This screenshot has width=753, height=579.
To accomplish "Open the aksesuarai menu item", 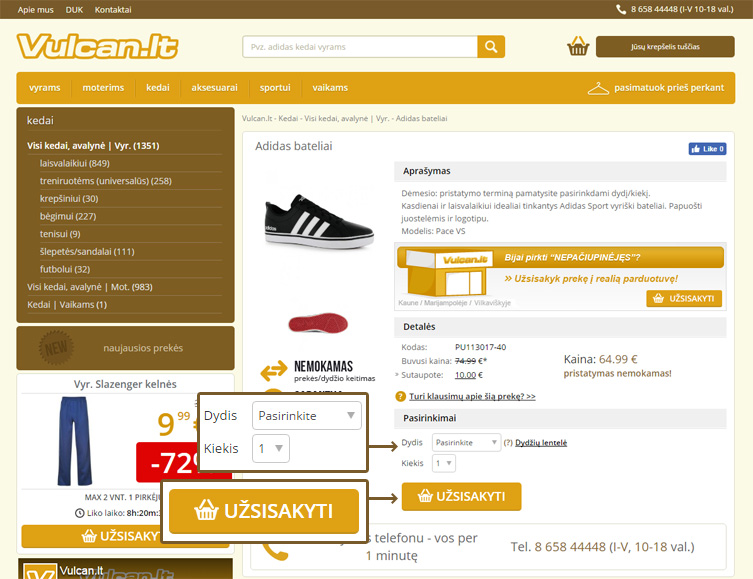I will pyautogui.click(x=215, y=87).
